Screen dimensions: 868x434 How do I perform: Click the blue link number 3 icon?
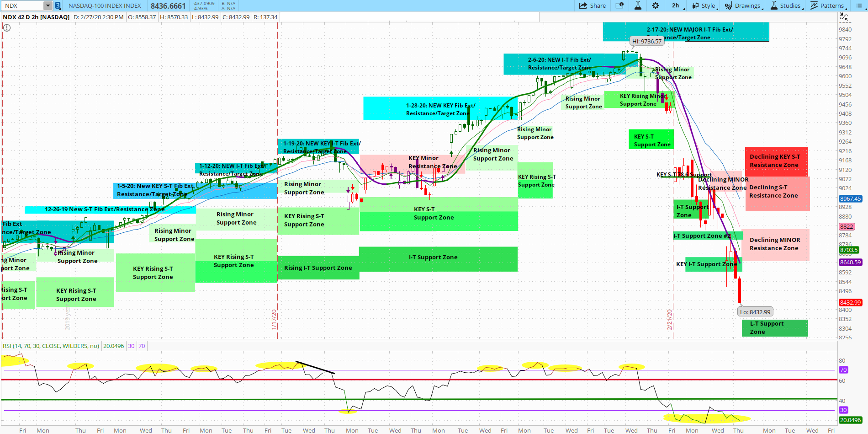(58, 5)
